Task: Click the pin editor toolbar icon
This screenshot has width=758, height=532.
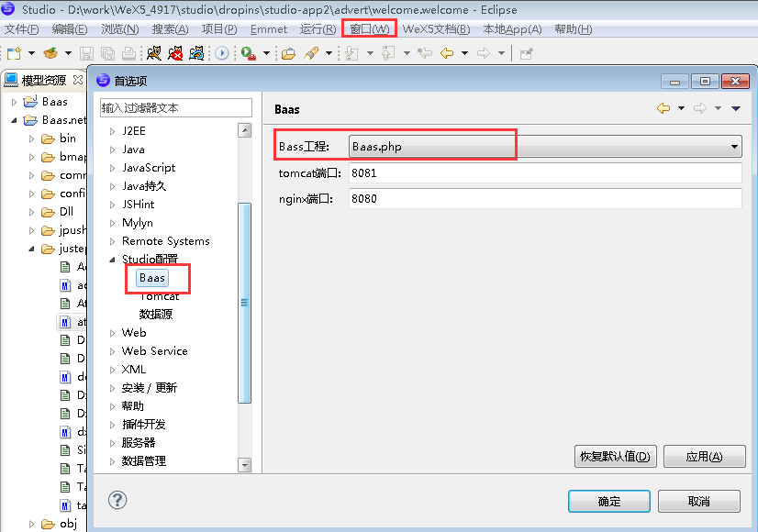Action: (526, 53)
